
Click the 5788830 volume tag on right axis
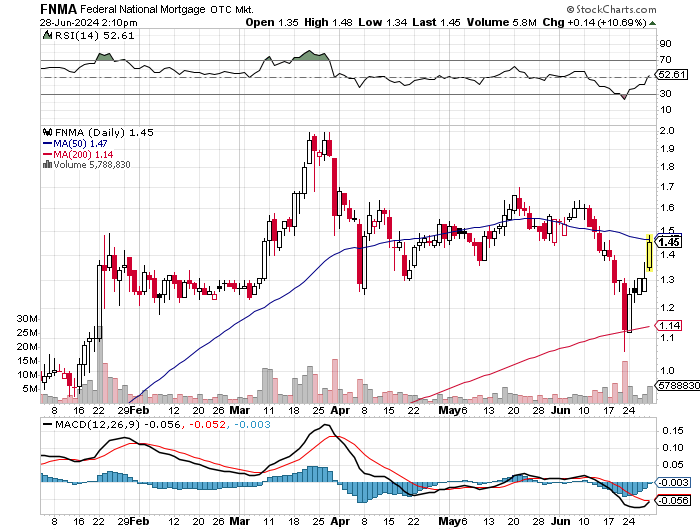click(678, 385)
